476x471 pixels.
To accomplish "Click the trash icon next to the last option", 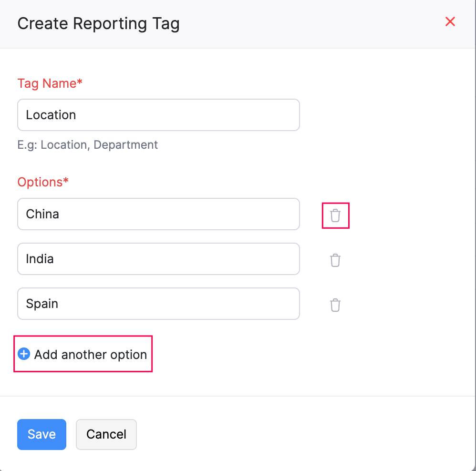I will coord(335,305).
